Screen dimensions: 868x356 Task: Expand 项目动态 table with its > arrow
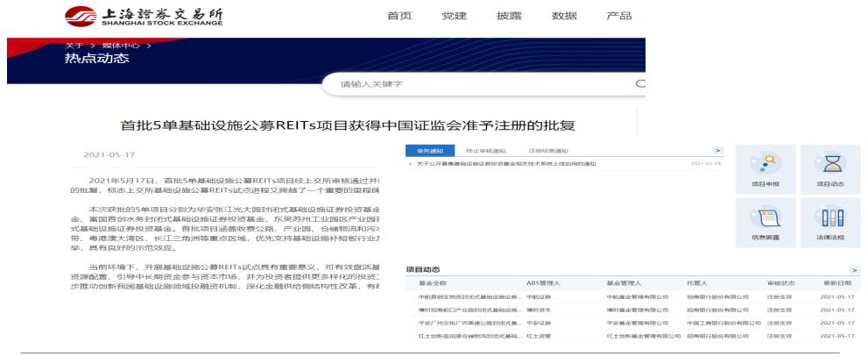pos(857,269)
